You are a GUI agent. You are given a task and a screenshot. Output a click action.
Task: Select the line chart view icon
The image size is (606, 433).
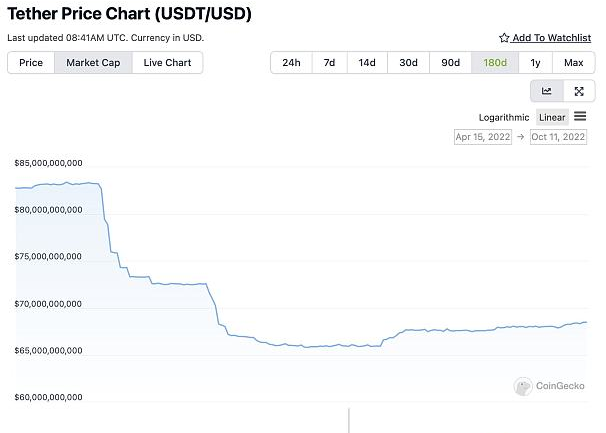[546, 91]
